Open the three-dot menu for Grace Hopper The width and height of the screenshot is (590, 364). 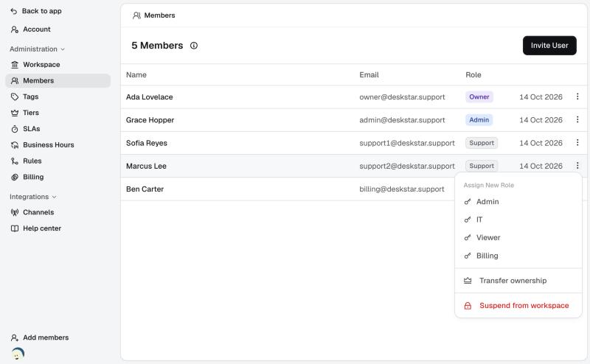[x=577, y=119]
